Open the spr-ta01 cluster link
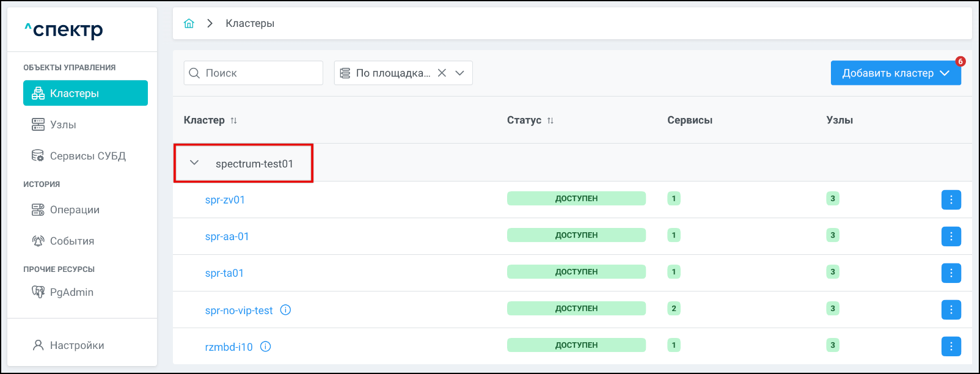Viewport: 980px width, 374px height. pyautogui.click(x=224, y=273)
